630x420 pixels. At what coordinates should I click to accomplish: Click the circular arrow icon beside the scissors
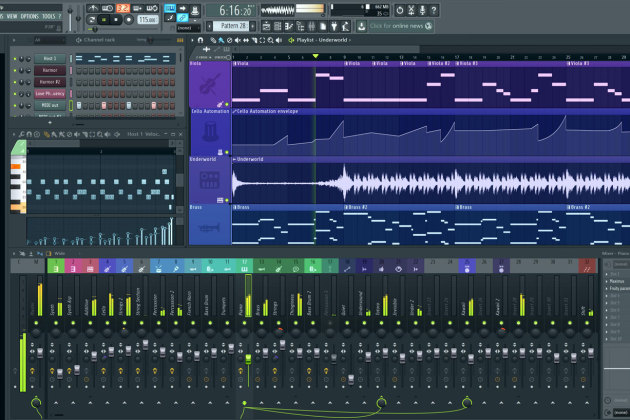399,10
